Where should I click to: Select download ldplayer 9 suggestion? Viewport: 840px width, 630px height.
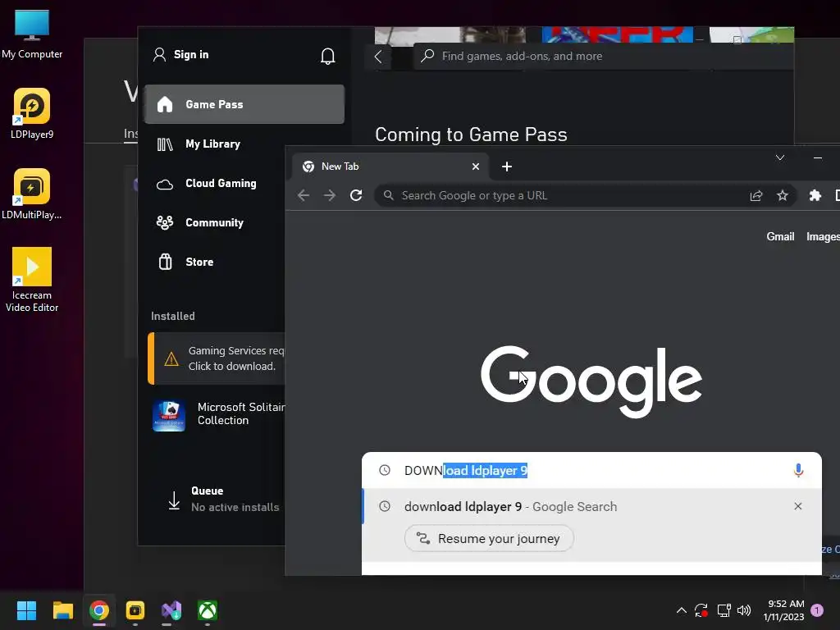tap(591, 507)
